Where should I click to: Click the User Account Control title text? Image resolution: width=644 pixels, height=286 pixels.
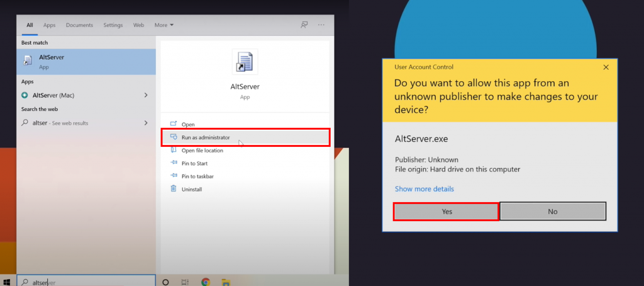point(424,67)
